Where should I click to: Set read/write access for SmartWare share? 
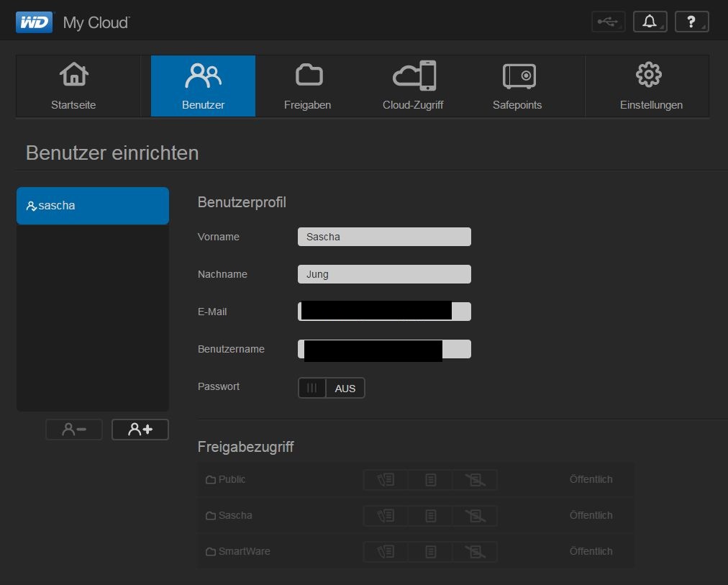coord(386,552)
